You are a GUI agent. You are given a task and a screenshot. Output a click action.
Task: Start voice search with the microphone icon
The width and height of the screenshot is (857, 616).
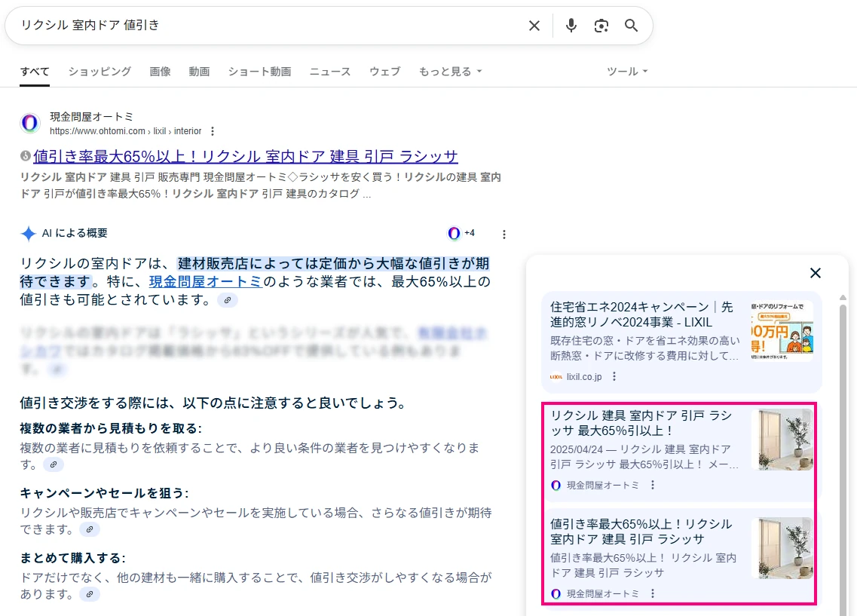tap(571, 26)
